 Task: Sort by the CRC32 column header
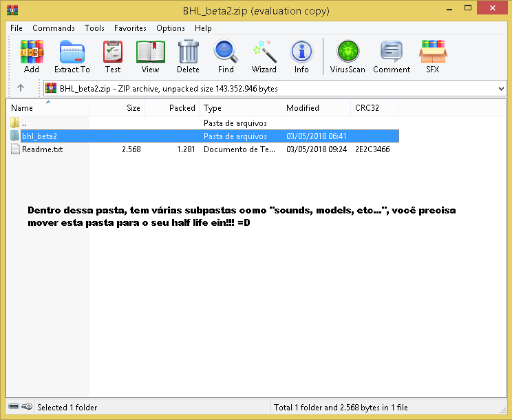[x=374, y=108]
